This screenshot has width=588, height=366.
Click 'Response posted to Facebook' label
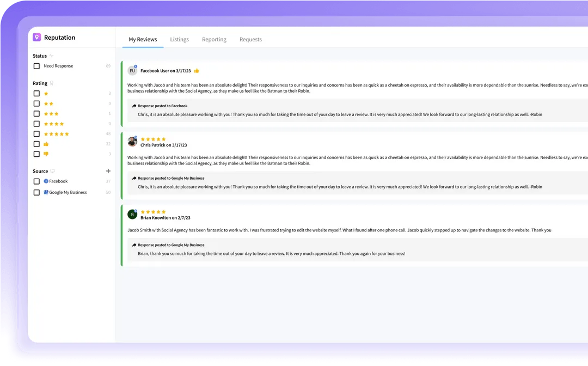pyautogui.click(x=163, y=106)
